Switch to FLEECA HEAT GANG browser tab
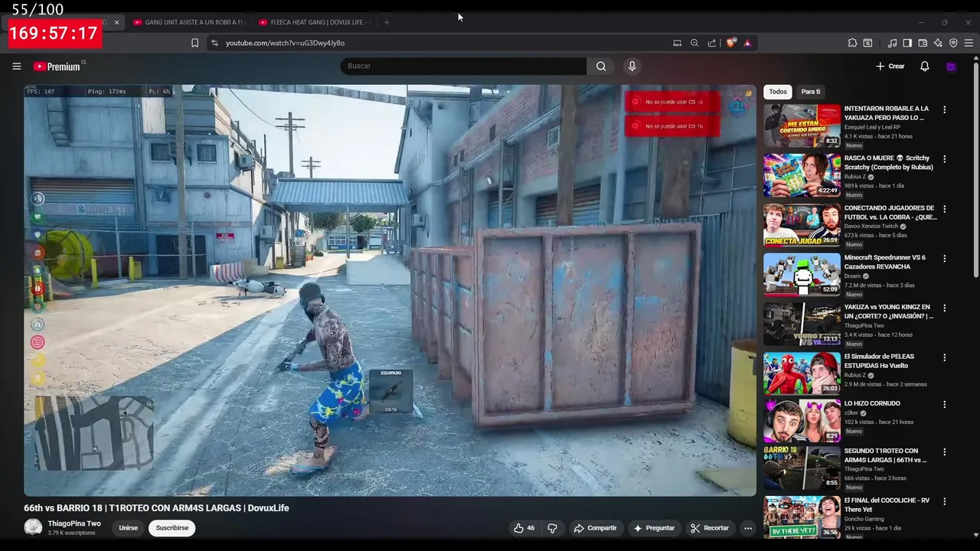Screen dimensions: 980x551 tap(314, 22)
